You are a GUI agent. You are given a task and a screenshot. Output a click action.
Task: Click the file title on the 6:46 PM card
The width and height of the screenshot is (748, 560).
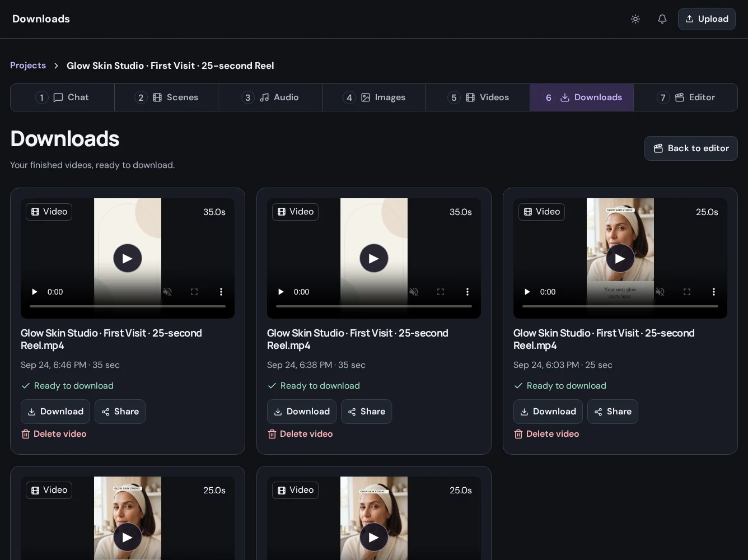click(x=111, y=339)
